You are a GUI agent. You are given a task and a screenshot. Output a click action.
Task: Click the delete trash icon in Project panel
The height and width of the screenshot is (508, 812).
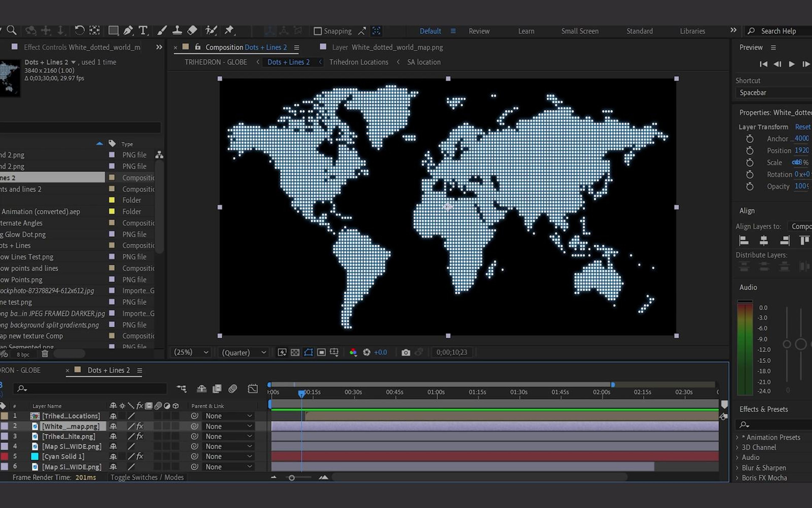tap(45, 354)
